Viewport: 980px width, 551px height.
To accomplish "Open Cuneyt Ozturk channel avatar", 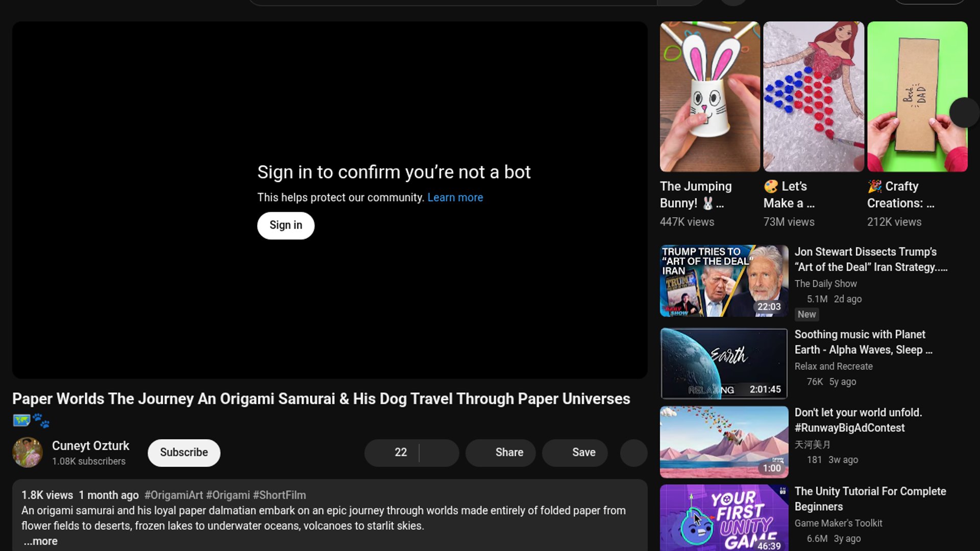I will point(28,453).
